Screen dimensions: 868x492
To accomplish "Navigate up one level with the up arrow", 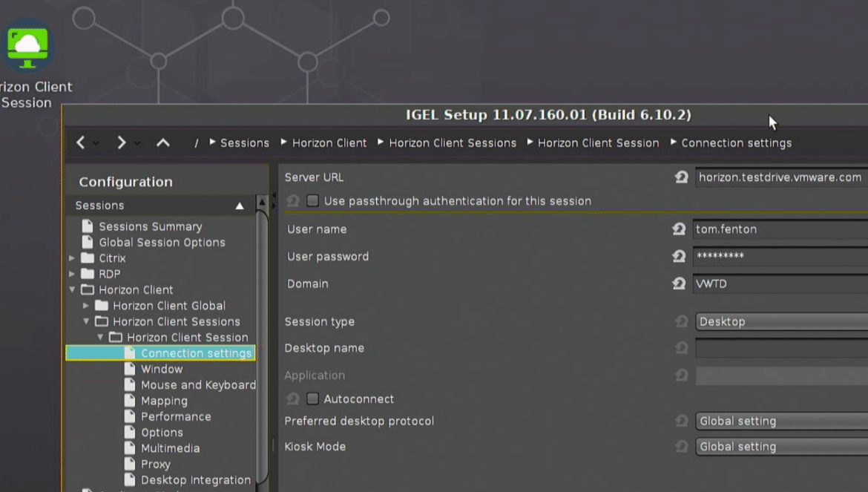I will [x=162, y=142].
